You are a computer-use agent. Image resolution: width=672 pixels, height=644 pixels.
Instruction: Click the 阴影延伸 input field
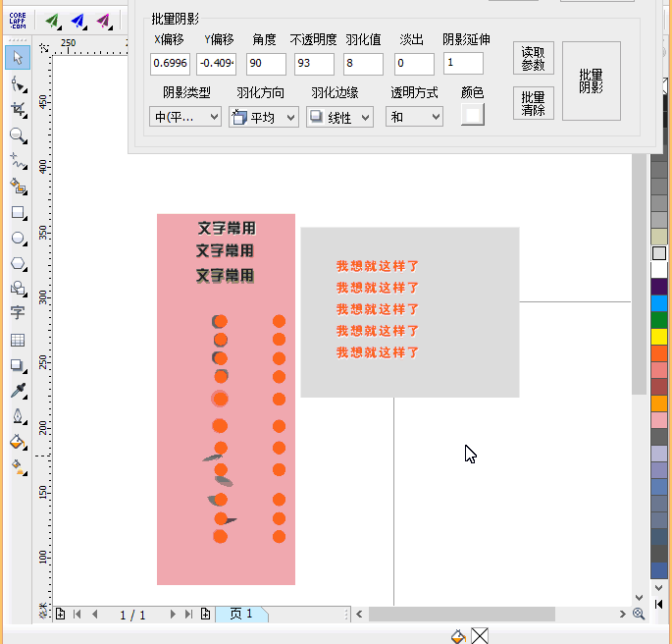463,63
